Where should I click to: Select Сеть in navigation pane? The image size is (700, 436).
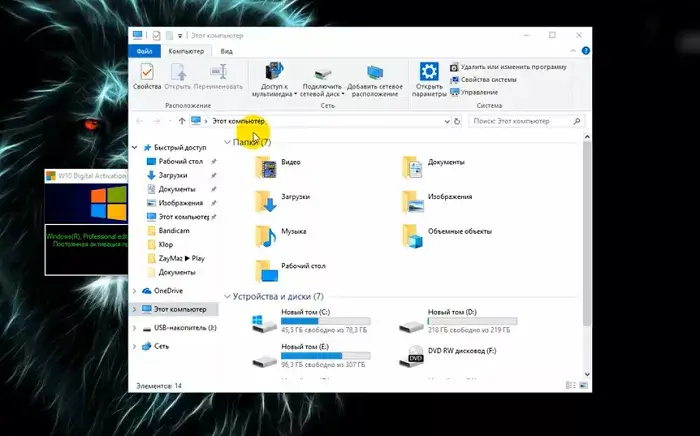click(161, 346)
